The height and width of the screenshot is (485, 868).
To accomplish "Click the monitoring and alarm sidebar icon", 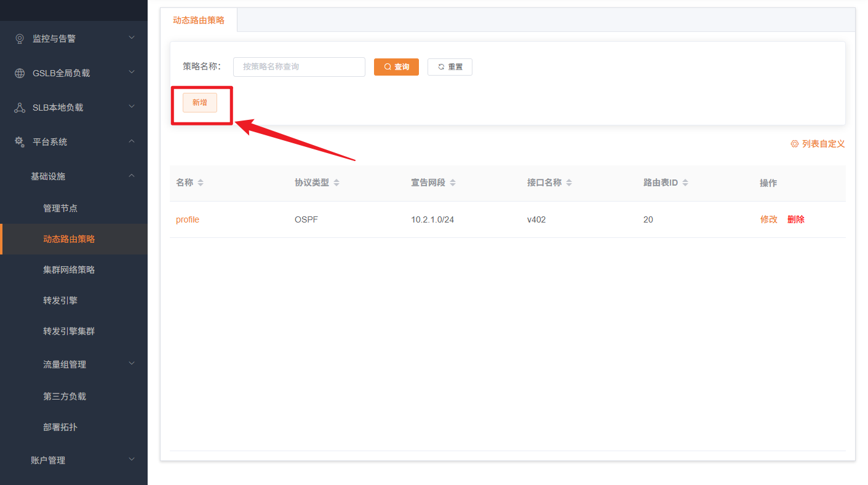I will click(20, 39).
